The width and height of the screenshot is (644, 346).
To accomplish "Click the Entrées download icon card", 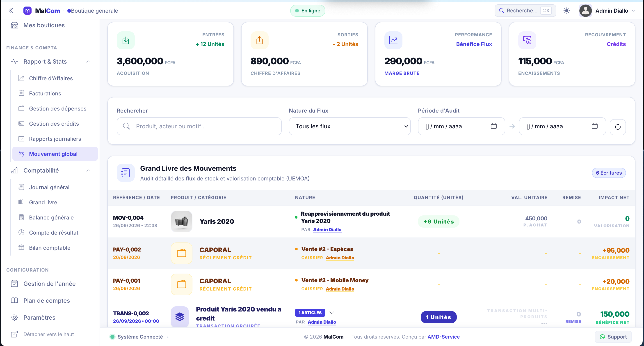I will click(126, 40).
